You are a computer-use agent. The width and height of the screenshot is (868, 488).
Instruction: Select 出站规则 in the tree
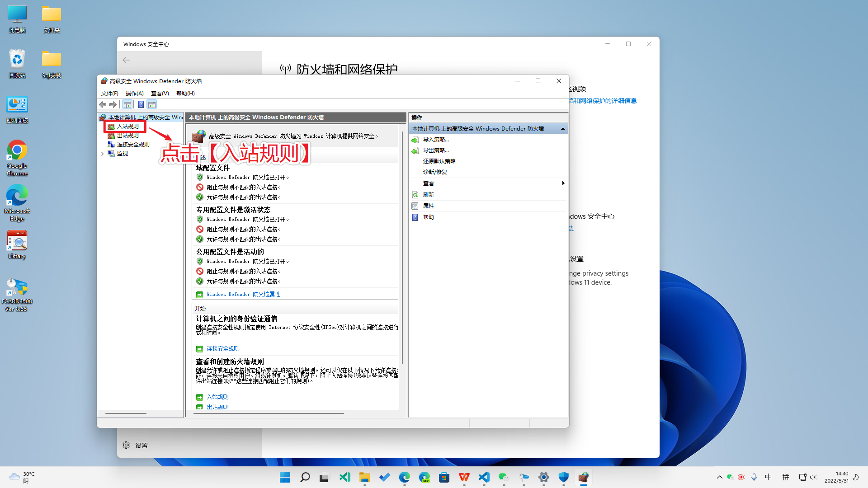[x=127, y=136]
